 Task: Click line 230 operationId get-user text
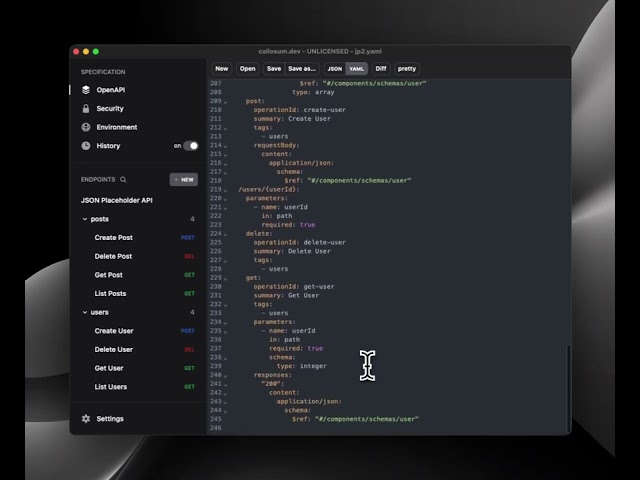pyautogui.click(x=294, y=287)
